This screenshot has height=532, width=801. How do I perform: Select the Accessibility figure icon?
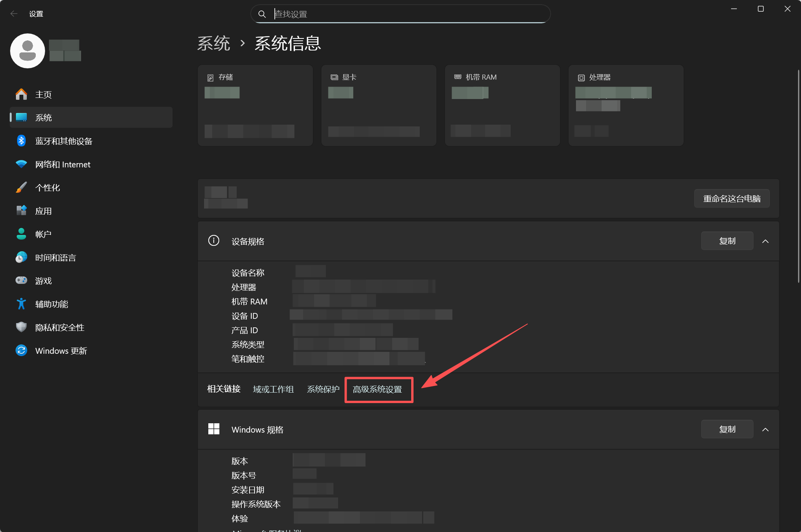[x=21, y=304]
